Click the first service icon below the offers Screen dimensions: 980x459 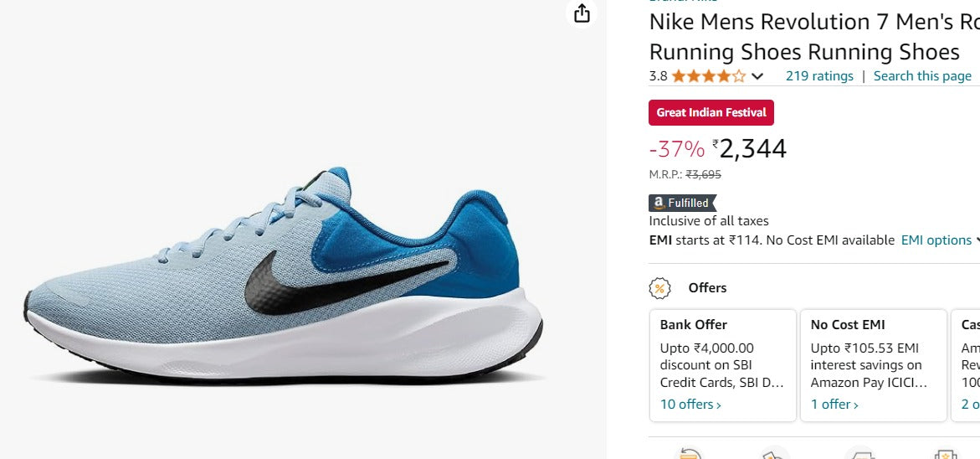coord(689,453)
